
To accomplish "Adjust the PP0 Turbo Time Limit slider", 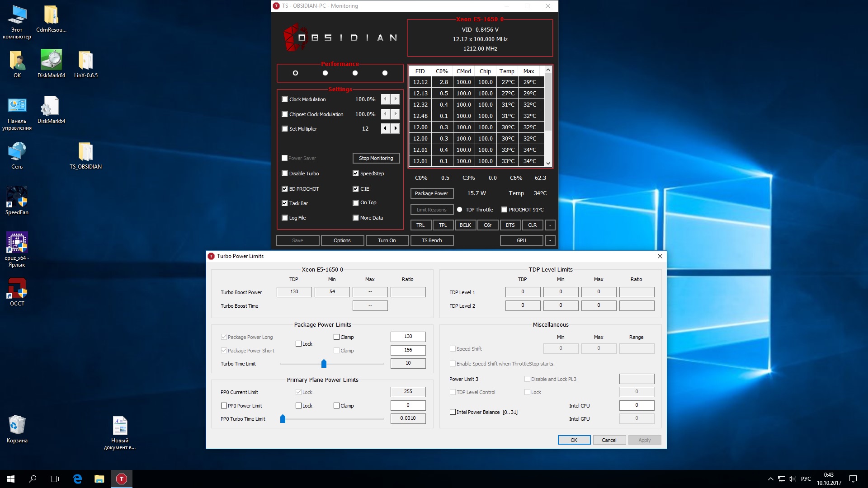I will 283,419.
